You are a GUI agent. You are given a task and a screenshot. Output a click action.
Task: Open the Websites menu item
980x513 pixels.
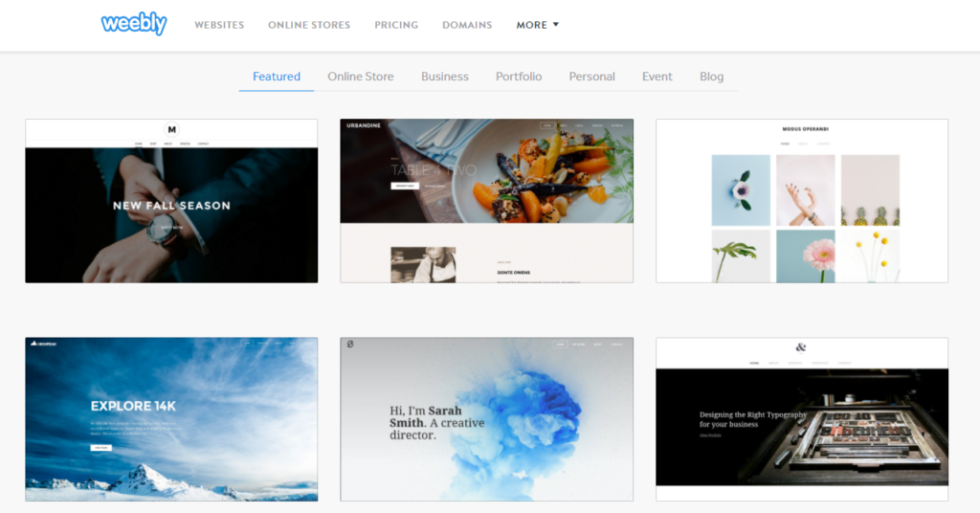click(x=219, y=25)
